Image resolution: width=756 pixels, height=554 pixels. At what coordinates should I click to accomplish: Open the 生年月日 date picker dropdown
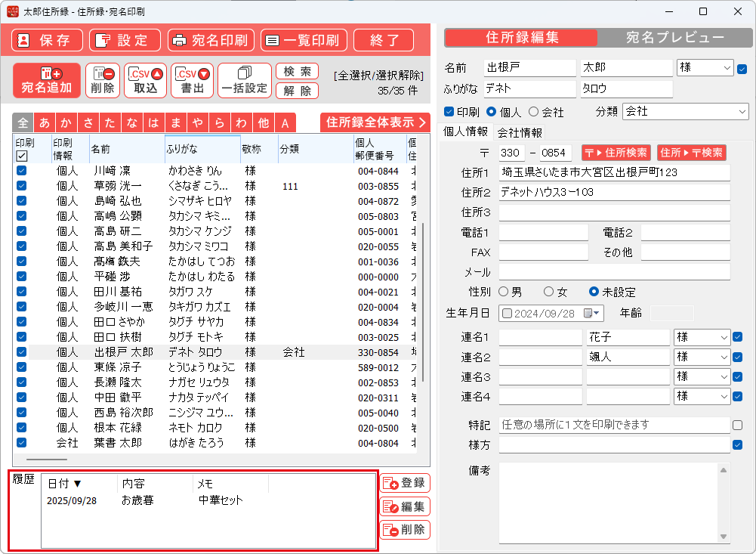tap(598, 313)
